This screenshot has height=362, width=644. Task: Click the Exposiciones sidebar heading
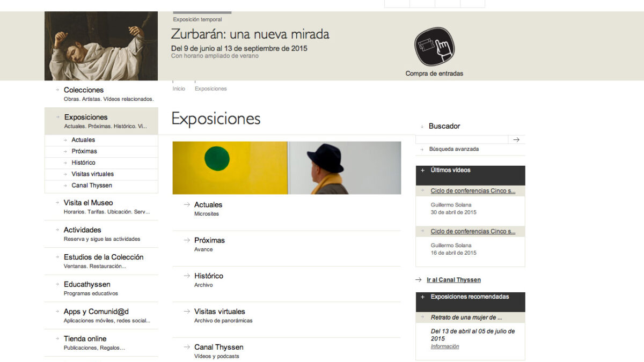86,117
